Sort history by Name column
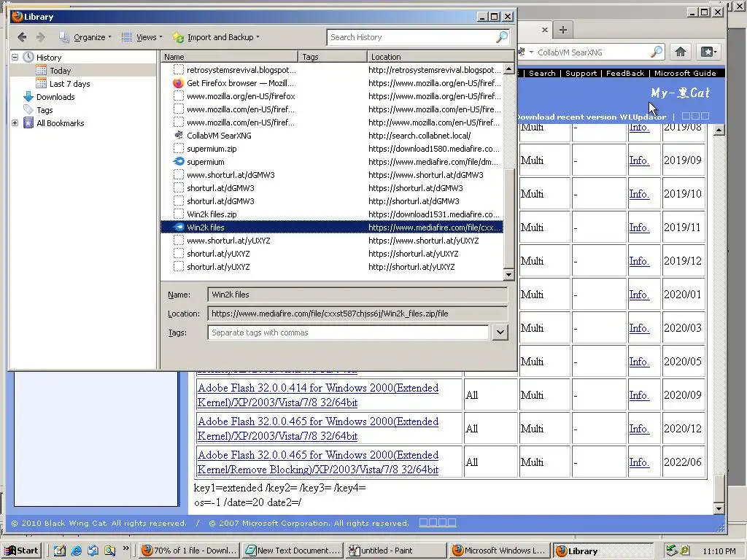Viewport: 747px width, 560px height. coord(229,57)
